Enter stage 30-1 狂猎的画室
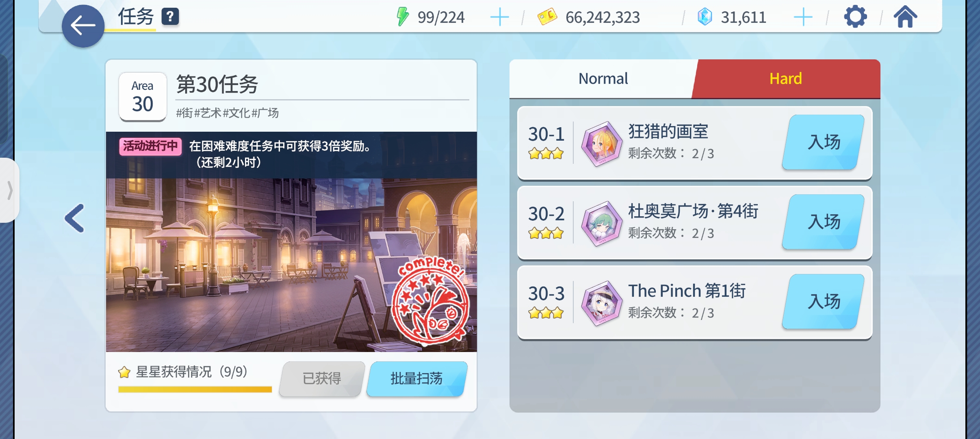 click(x=824, y=142)
